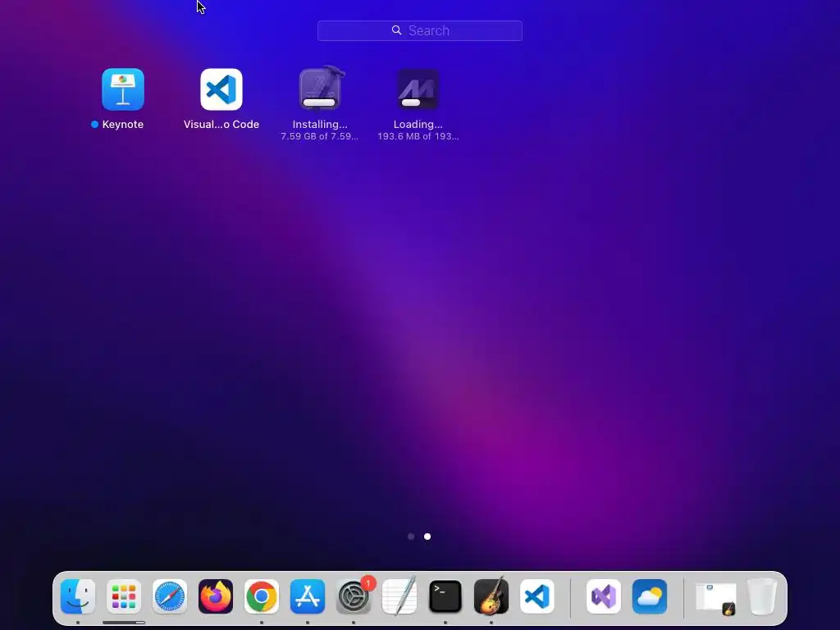Image resolution: width=840 pixels, height=630 pixels.
Task: Click the "Visual...o Code" label
Action: [221, 125]
